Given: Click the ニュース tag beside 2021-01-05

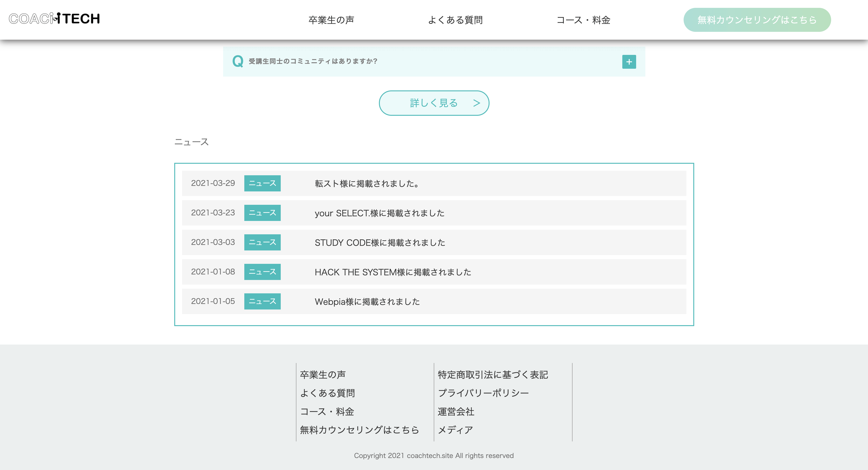Looking at the screenshot, I should click(x=262, y=301).
